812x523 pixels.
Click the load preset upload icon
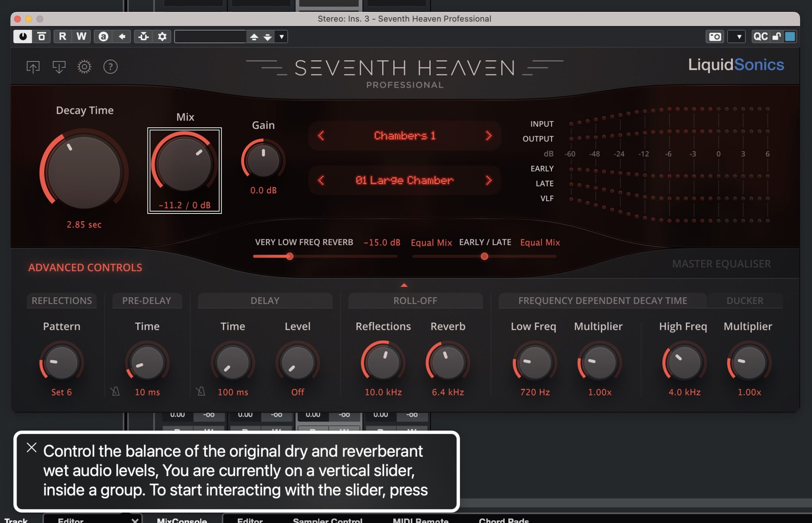[33, 67]
